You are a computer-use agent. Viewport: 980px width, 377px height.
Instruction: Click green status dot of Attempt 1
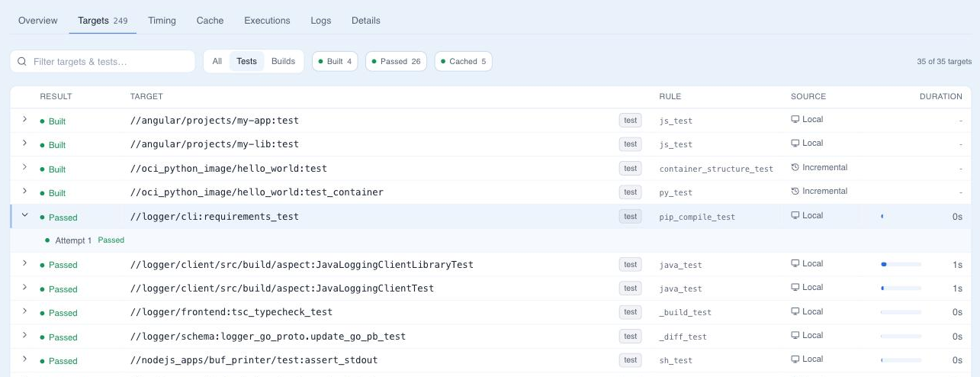[48, 240]
